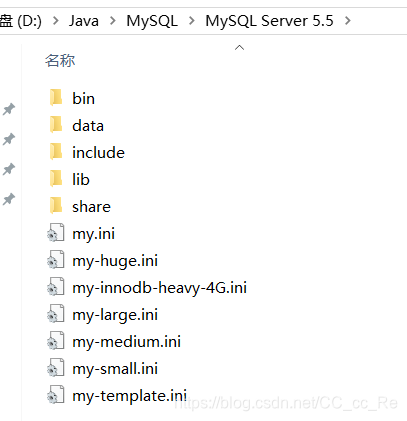407x421 pixels.
Task: Expand chevron after (D:) breadcrumb
Action: click(x=56, y=21)
